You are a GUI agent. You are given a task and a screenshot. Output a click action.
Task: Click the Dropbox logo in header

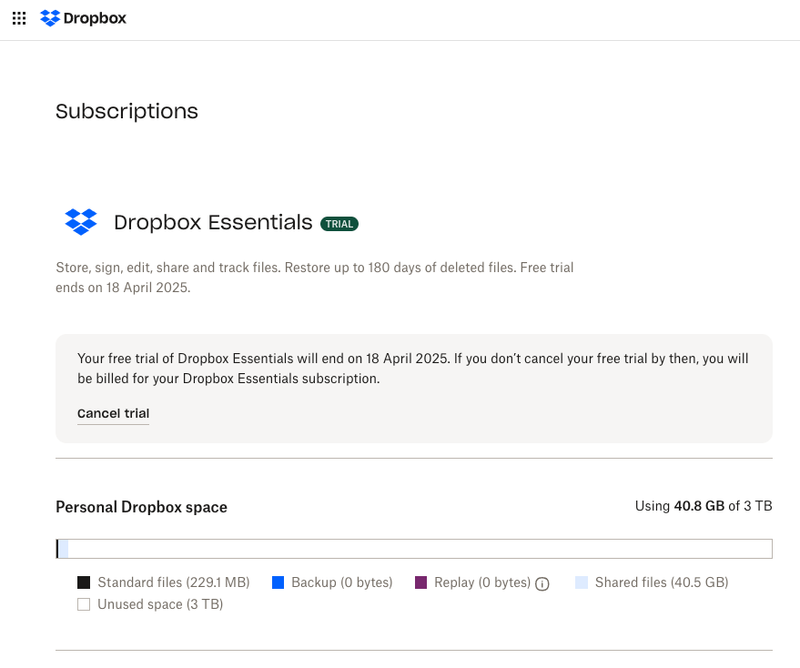pyautogui.click(x=50, y=18)
